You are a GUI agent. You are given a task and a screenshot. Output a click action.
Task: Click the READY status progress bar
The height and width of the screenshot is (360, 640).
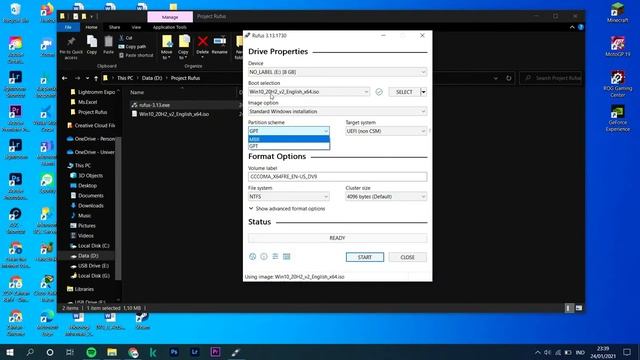pyautogui.click(x=337, y=238)
